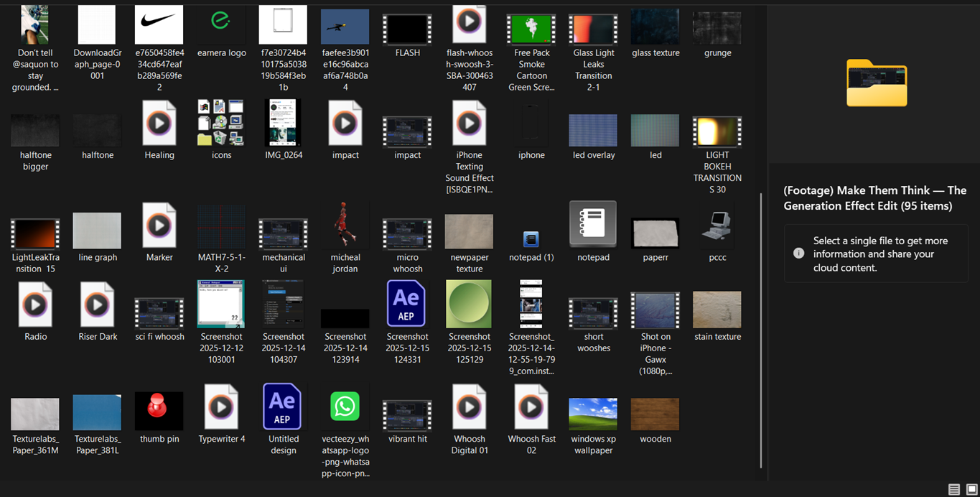The image size is (980, 497).
Task: Select the micheal jordan image
Action: (x=345, y=226)
